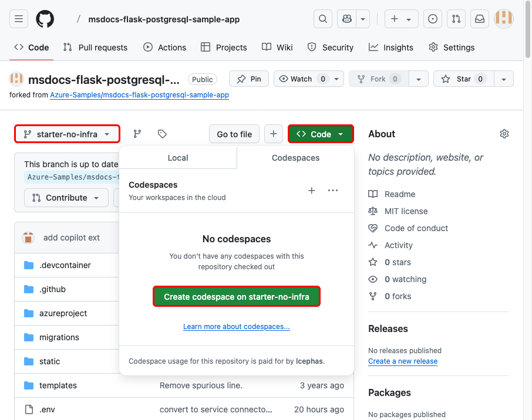The image size is (532, 420).
Task: Expand the Contribute dropdown
Action: click(x=66, y=198)
